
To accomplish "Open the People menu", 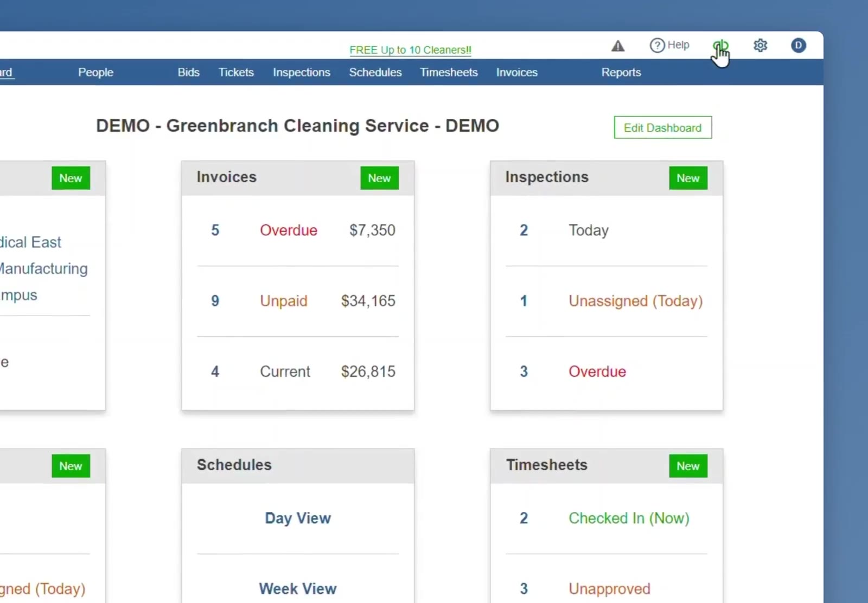I will [95, 72].
